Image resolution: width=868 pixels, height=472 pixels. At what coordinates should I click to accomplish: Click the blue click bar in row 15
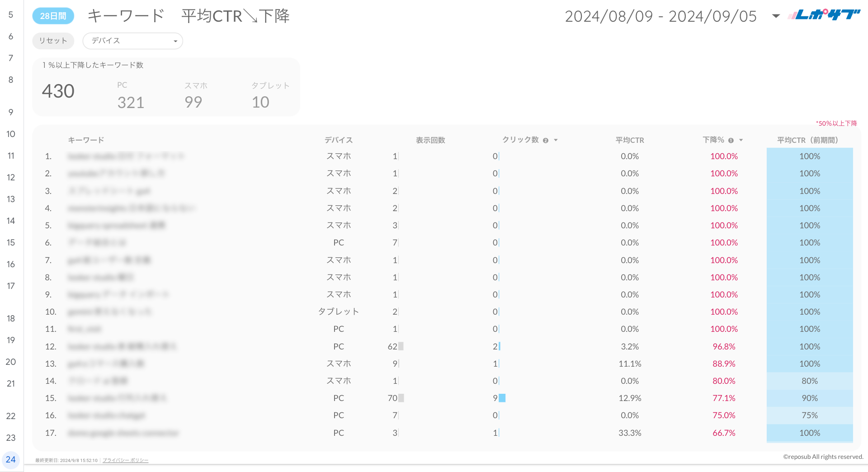502,398
